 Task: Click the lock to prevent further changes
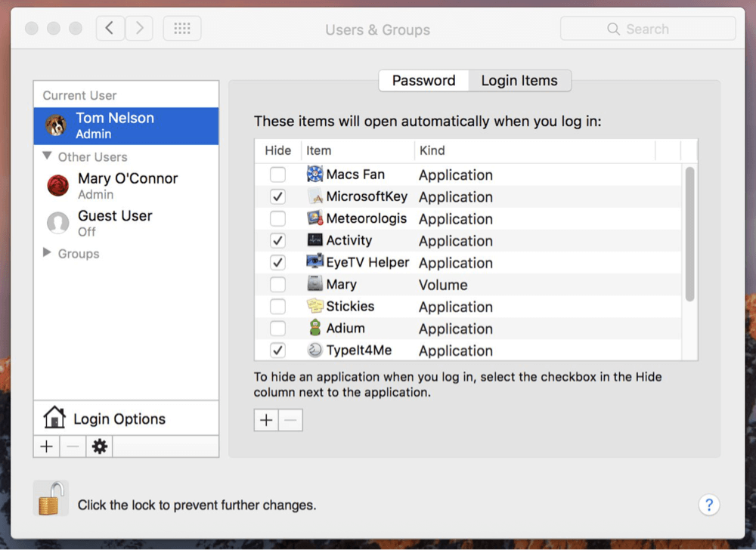[50, 499]
